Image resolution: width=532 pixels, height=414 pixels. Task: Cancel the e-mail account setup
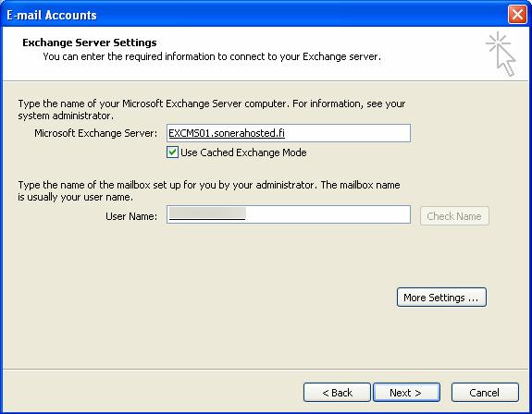click(485, 393)
